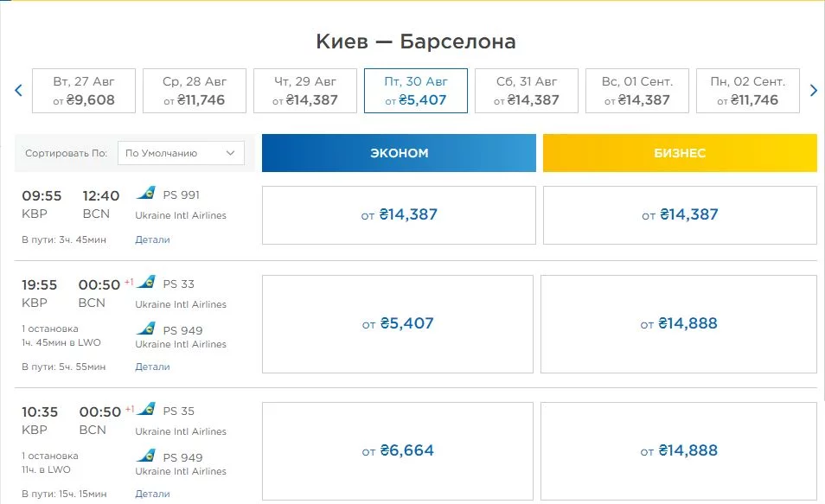Open the sort-by По Умолчанию dropdown

(x=180, y=153)
